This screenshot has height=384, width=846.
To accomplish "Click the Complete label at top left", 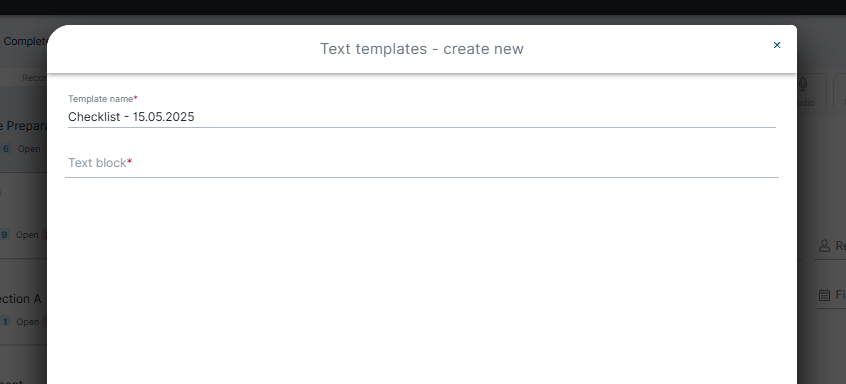I will [x=25, y=42].
